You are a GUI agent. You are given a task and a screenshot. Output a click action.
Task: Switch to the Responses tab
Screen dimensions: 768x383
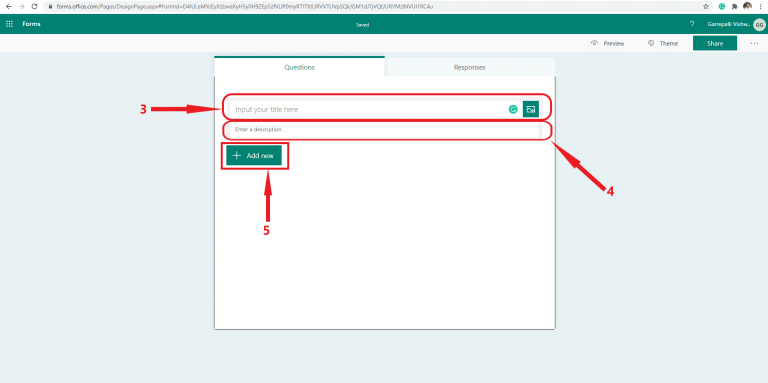point(469,67)
